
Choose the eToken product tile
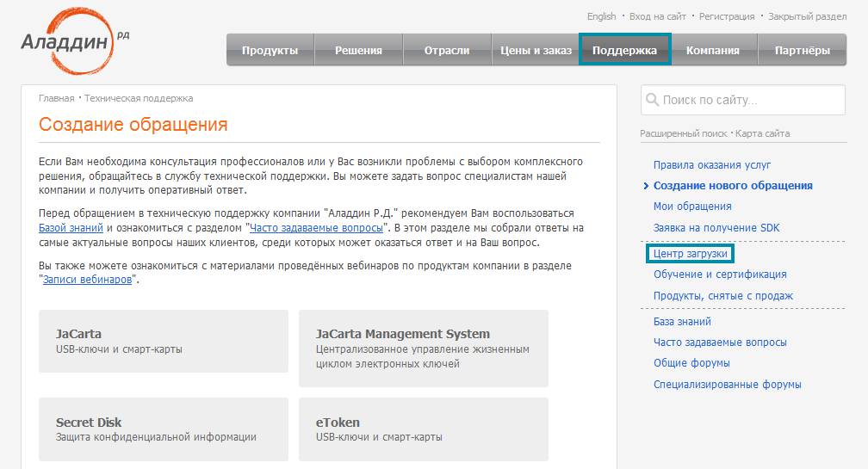coord(423,429)
